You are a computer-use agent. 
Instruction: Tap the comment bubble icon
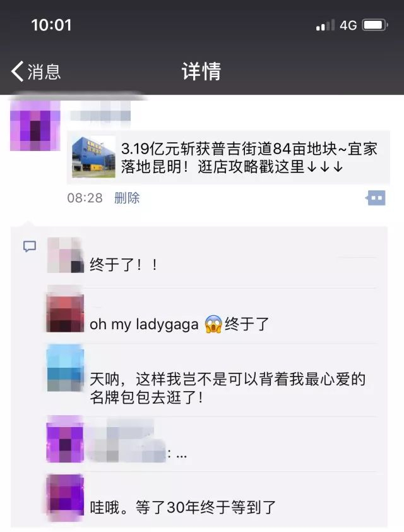(30, 246)
